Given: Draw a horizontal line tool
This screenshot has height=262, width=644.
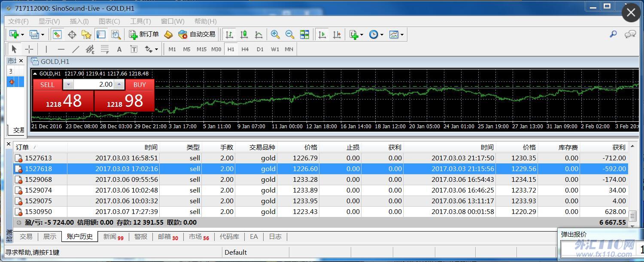Looking at the screenshot, I should pyautogui.click(x=61, y=49).
